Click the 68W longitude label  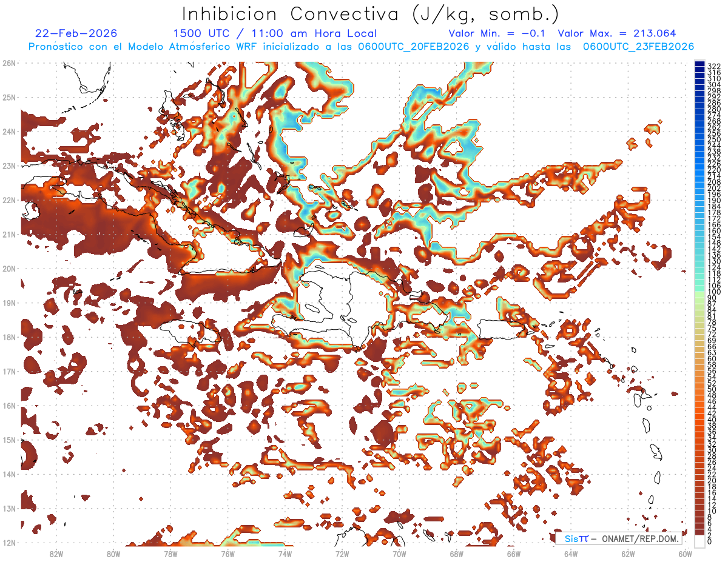456,554
